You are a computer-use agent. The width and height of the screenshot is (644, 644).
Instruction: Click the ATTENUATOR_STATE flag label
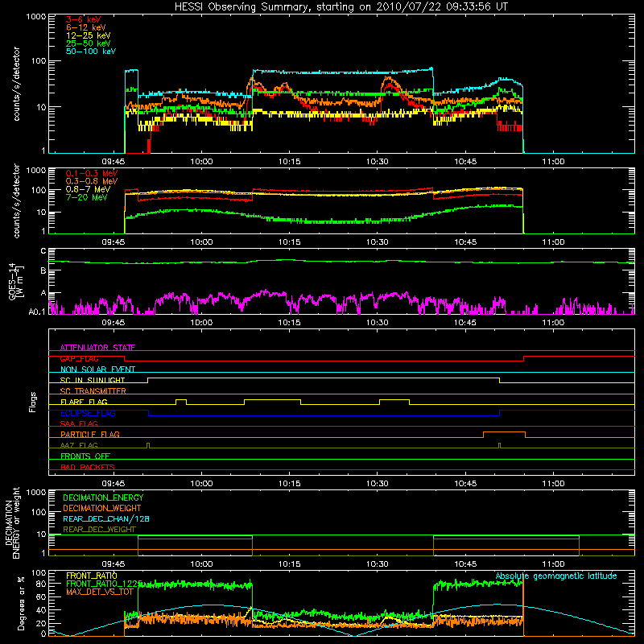[x=97, y=348]
